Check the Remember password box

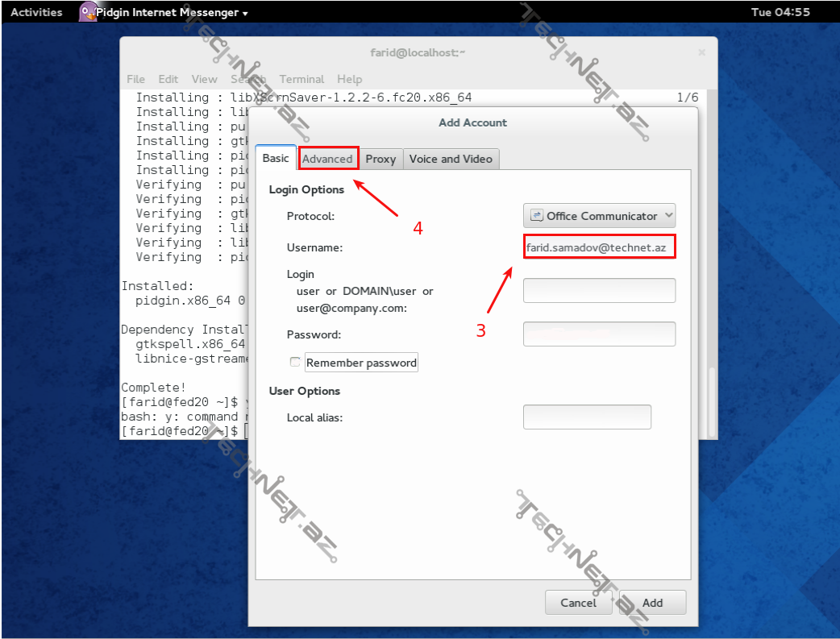click(295, 362)
